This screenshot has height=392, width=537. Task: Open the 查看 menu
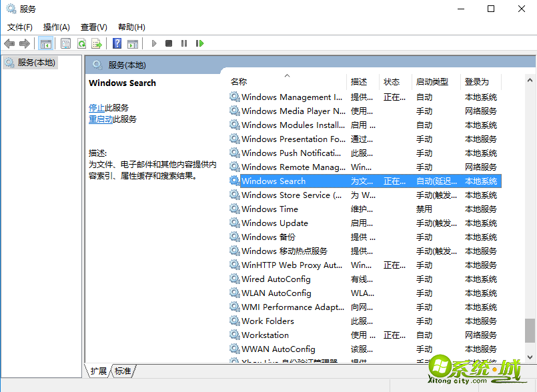[x=93, y=27]
